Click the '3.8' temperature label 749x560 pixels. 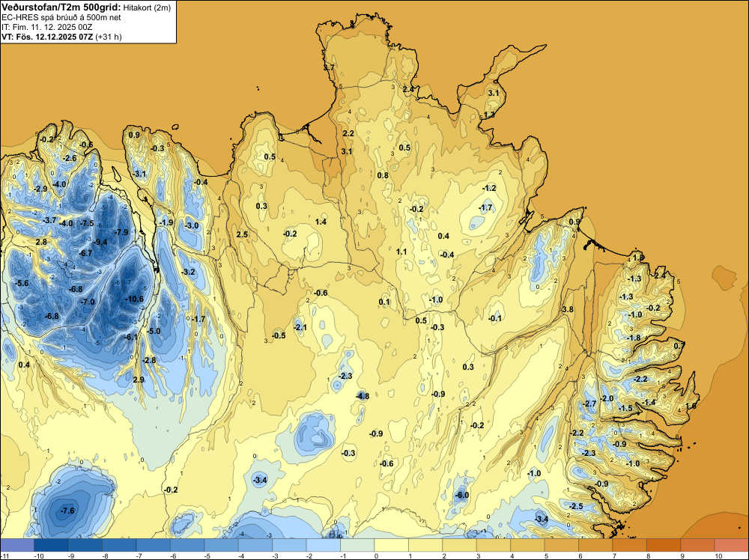pyautogui.click(x=568, y=309)
